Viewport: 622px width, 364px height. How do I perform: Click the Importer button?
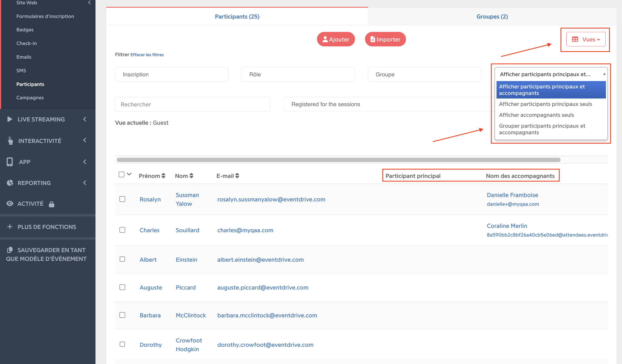(x=385, y=39)
